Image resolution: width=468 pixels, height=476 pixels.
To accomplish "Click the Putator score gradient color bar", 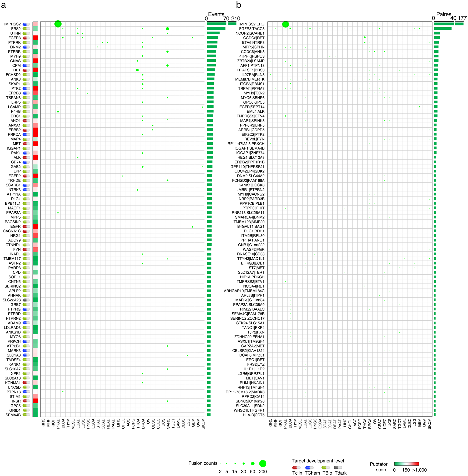I will click(407, 464).
